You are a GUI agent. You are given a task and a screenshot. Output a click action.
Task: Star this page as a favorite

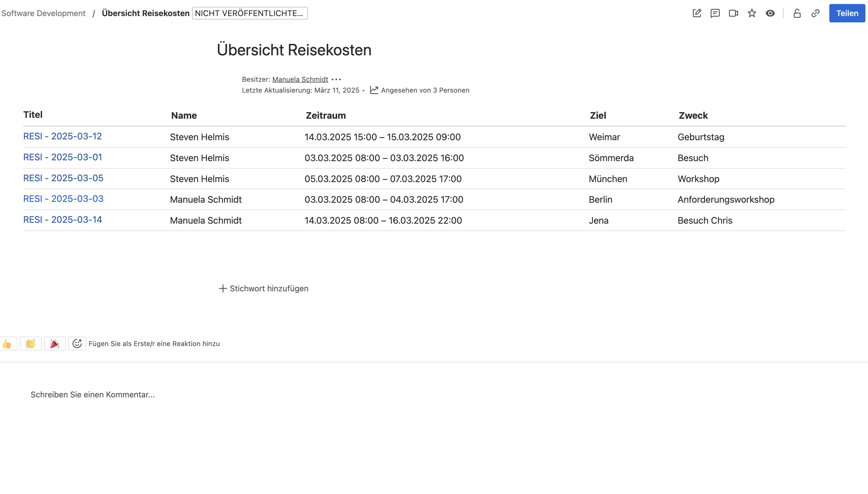tap(752, 13)
